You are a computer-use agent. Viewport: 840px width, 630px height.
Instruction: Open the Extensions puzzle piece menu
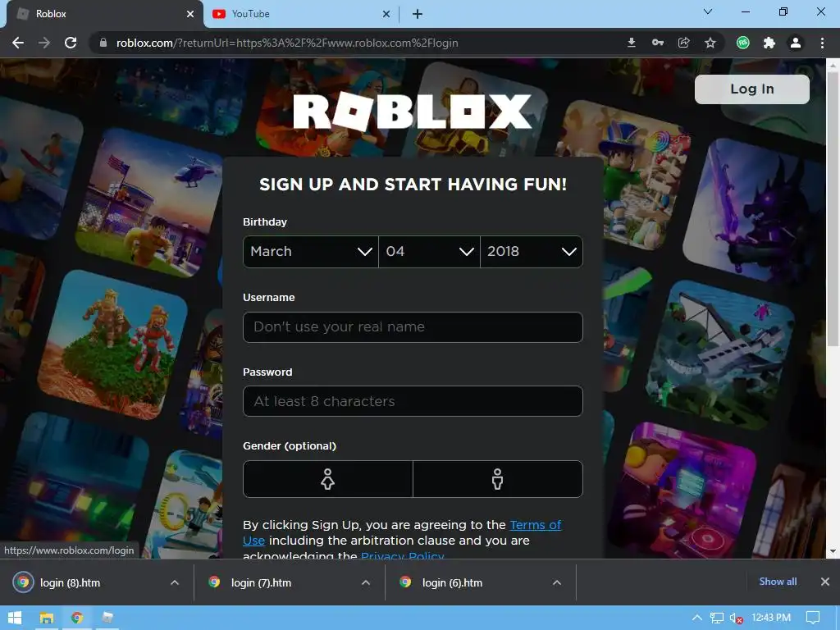(x=769, y=43)
